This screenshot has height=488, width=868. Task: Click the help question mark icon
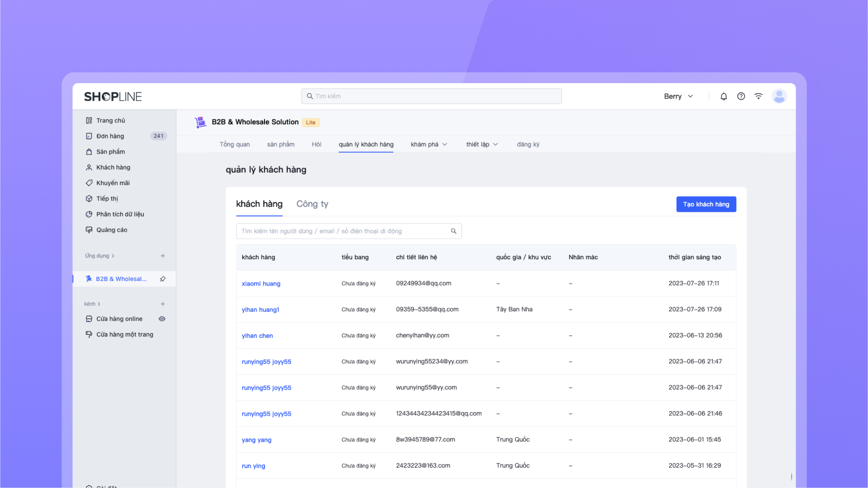tap(741, 96)
